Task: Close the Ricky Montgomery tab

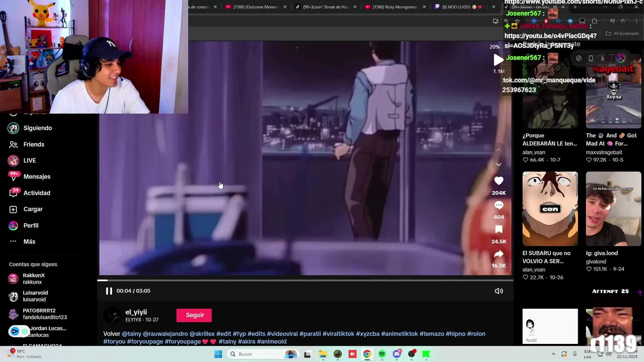Action: pos(424,7)
